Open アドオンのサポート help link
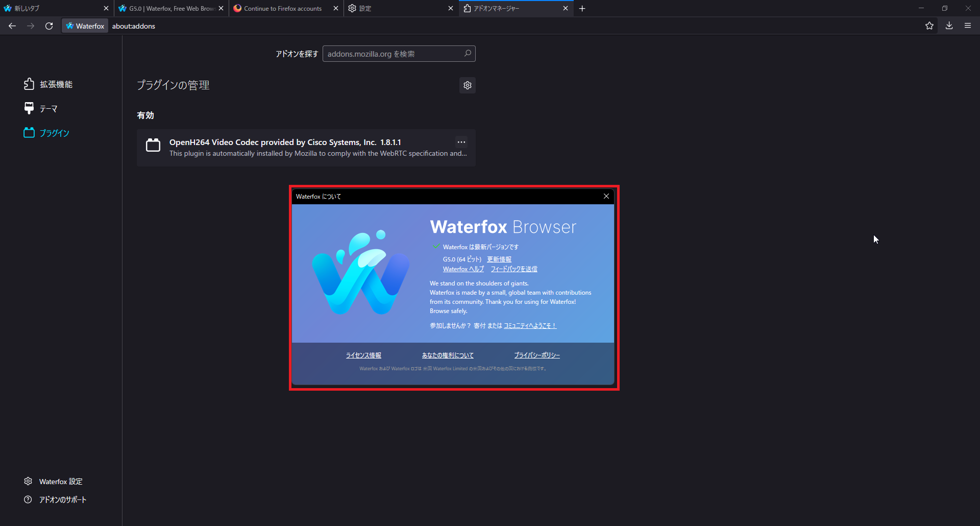 (55, 500)
